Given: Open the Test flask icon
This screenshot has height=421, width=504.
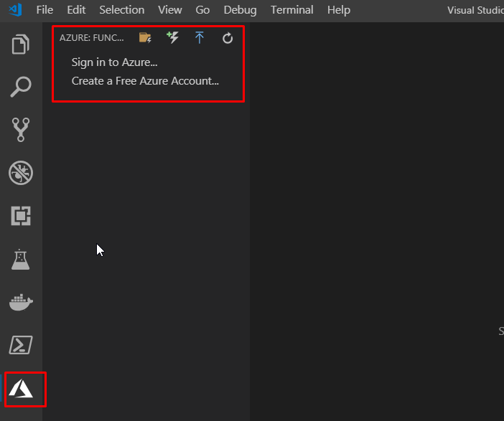Looking at the screenshot, I should [x=21, y=259].
